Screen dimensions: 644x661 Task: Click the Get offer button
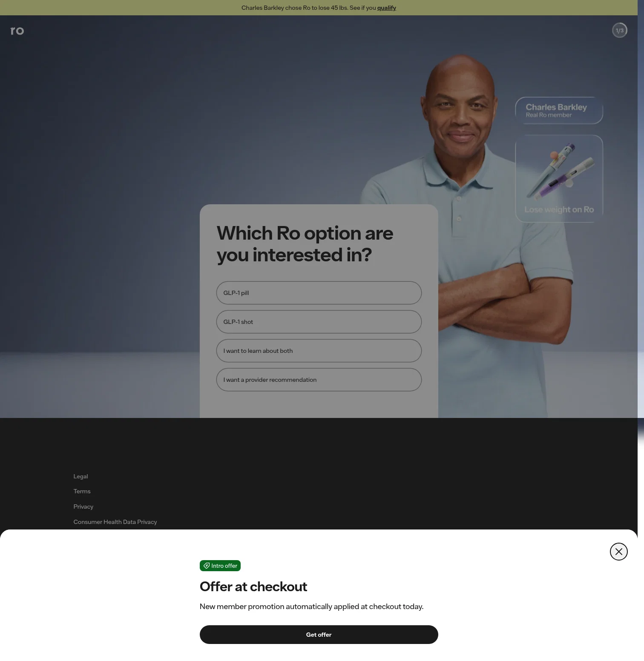pos(319,635)
